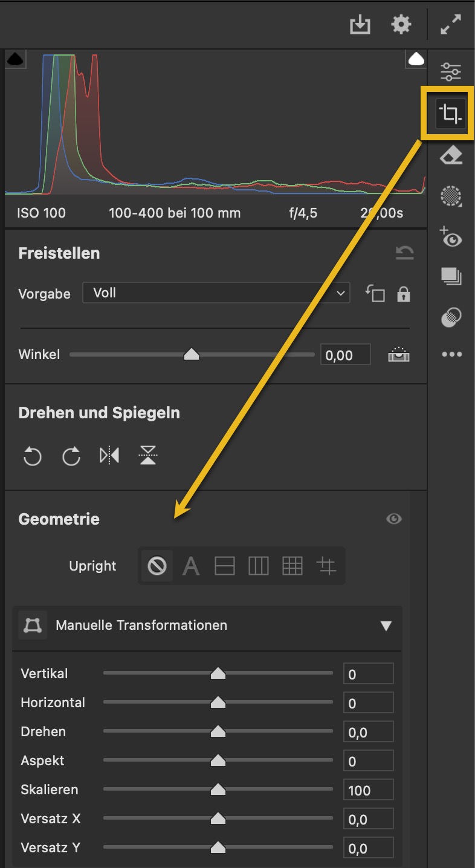Toggle Geometrie visibility eye icon
The image size is (475, 868).
[x=394, y=519]
